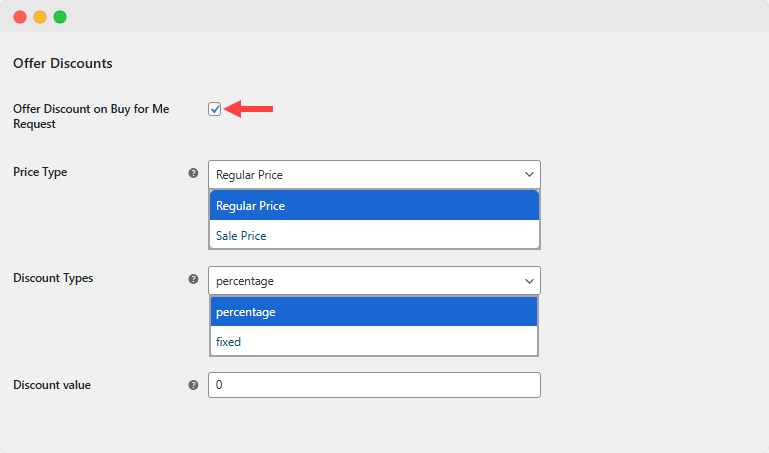Viewport: 769px width, 453px height.
Task: Choose the Sale Price option
Action: (374, 236)
